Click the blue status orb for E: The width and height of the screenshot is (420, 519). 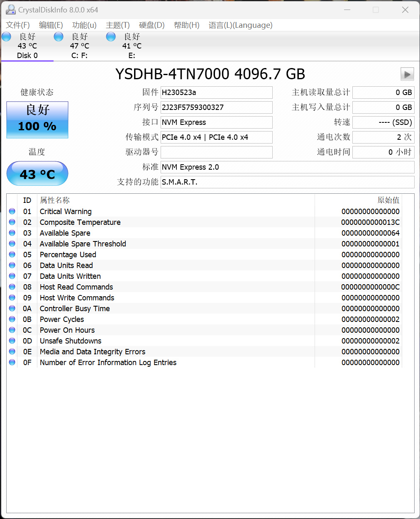(111, 37)
